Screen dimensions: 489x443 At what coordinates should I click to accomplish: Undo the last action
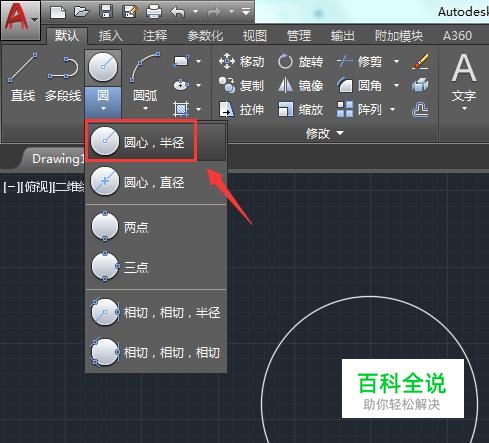click(178, 12)
